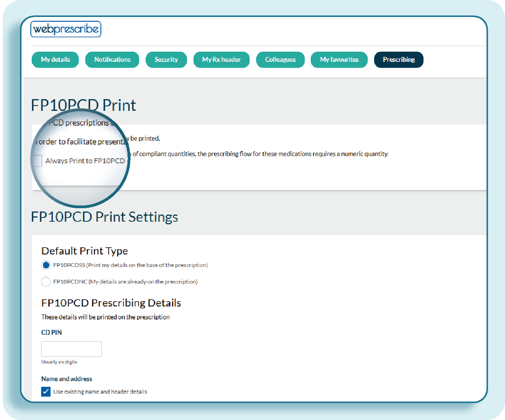Open the My favourites tab

339,60
